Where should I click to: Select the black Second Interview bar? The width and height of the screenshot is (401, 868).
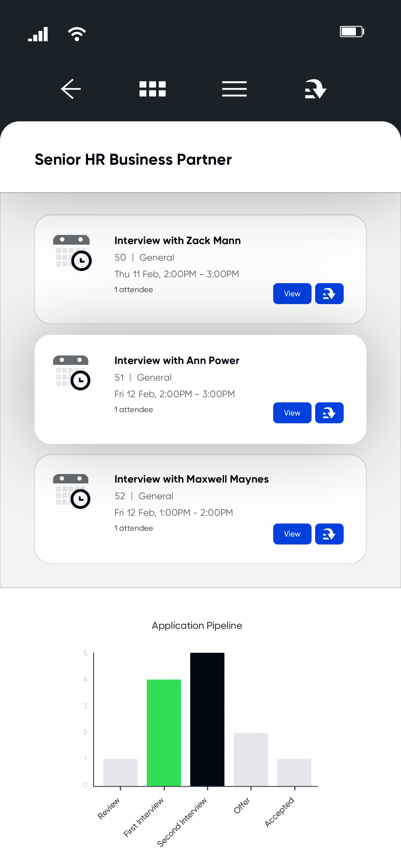pos(207,719)
